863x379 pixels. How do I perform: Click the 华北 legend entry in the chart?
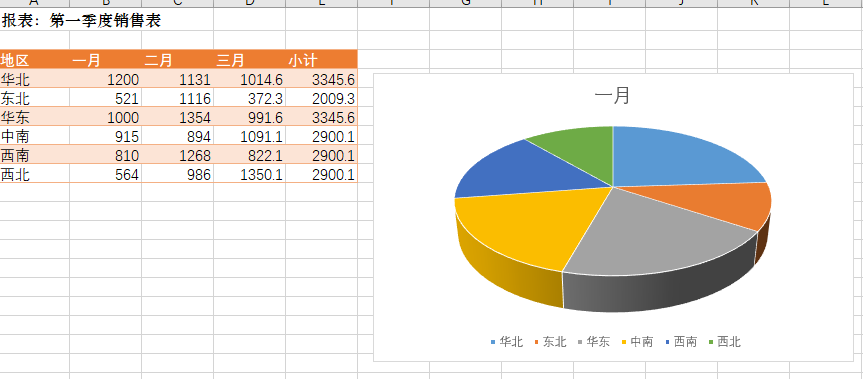[507, 342]
